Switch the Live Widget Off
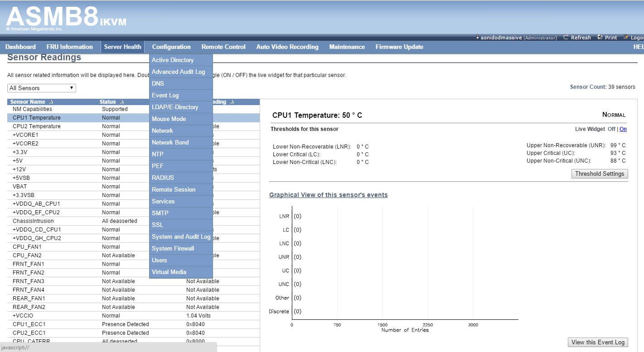 (x=611, y=129)
